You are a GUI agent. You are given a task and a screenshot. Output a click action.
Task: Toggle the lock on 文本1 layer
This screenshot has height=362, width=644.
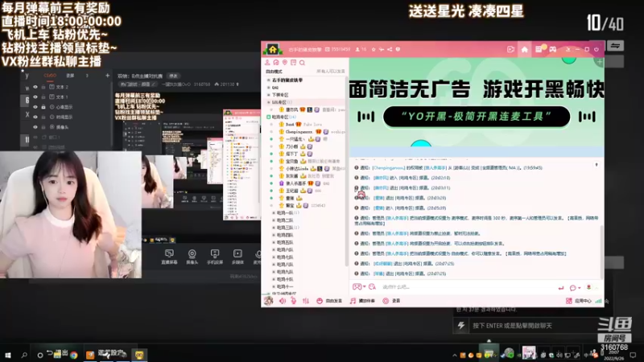[x=43, y=97]
